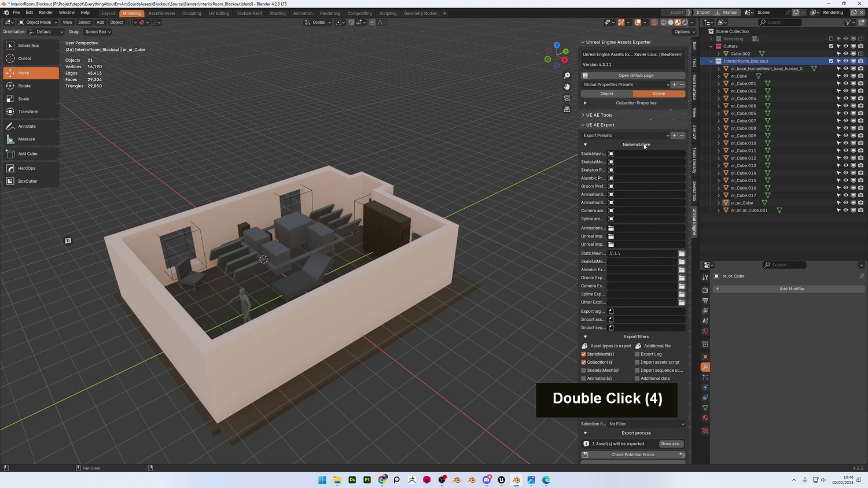The width and height of the screenshot is (868, 488).
Task: Tick the Export Log checkbox
Action: coord(637,354)
